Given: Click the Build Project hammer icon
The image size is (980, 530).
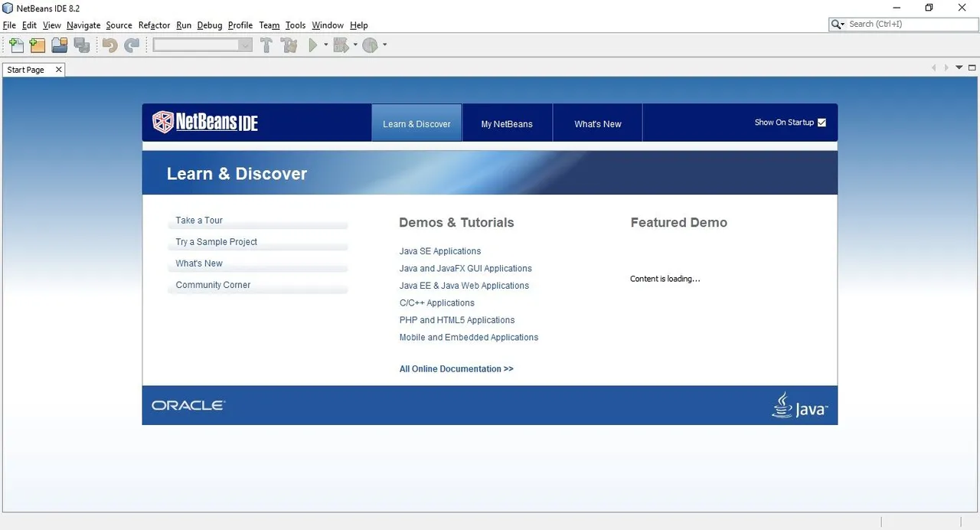Looking at the screenshot, I should coord(266,45).
